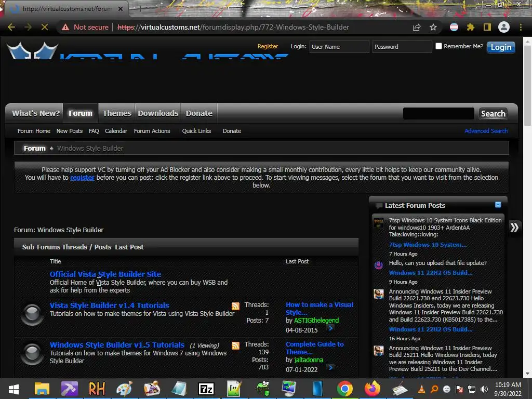The height and width of the screenshot is (399, 532).
Task: Click the Search button
Action: (x=494, y=114)
